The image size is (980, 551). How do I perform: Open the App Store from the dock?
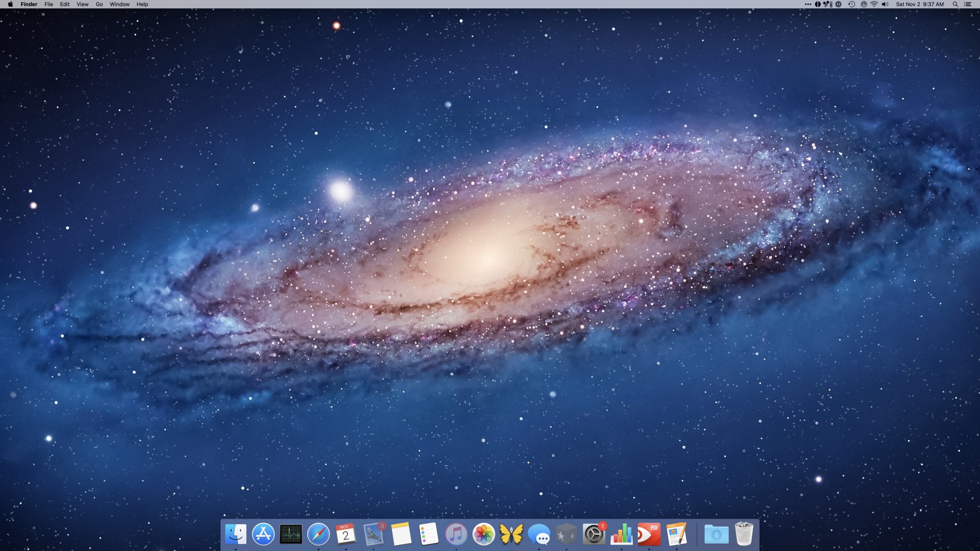pyautogui.click(x=263, y=534)
